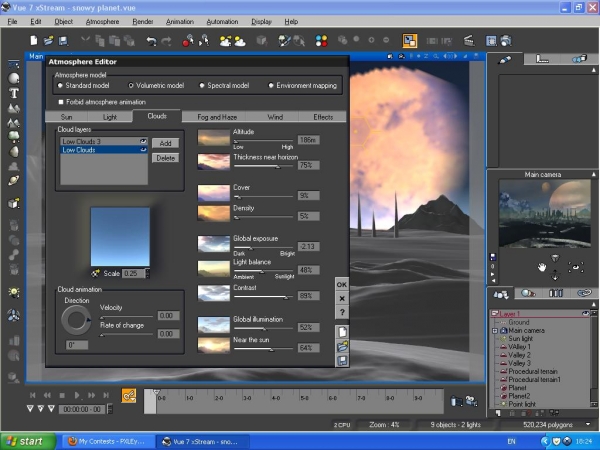Click the Open file folder toolbar icon
Viewport: 600px width, 450px height.
pos(49,40)
